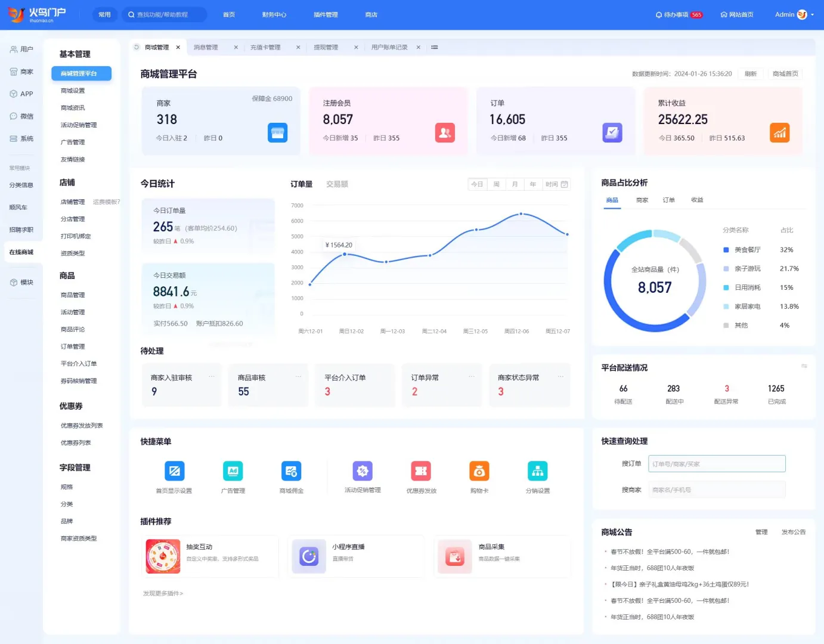
Task: Open the 优惠券发放 quick menu icon
Action: 420,471
